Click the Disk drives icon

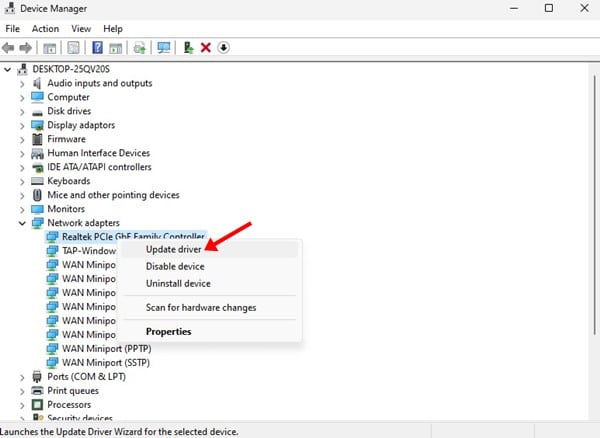[37, 112]
